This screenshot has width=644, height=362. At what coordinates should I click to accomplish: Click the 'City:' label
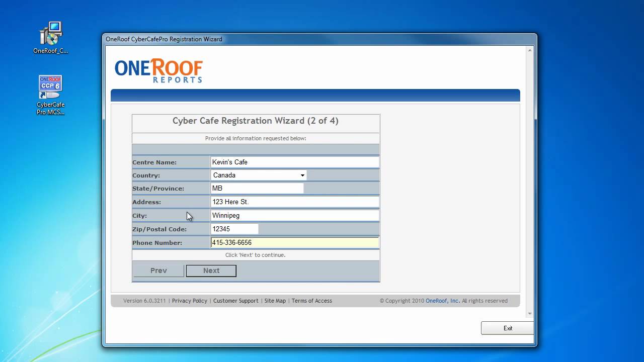(140, 216)
